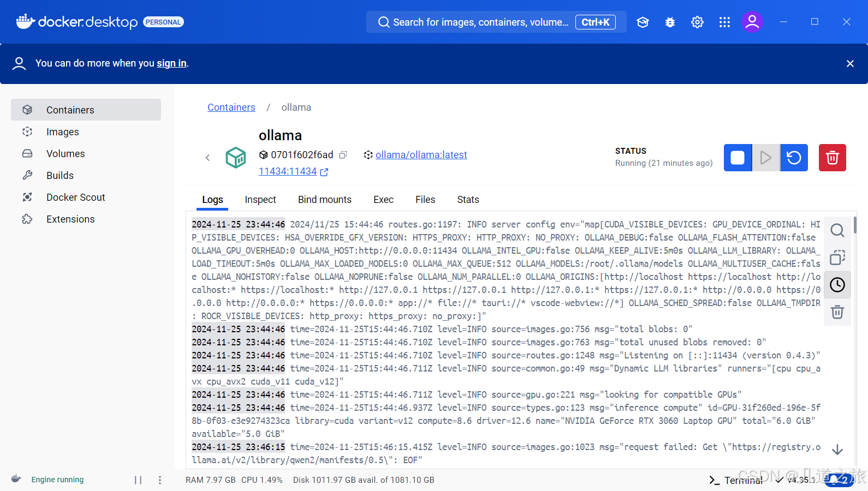Go back with the left chevron arrow

point(207,158)
